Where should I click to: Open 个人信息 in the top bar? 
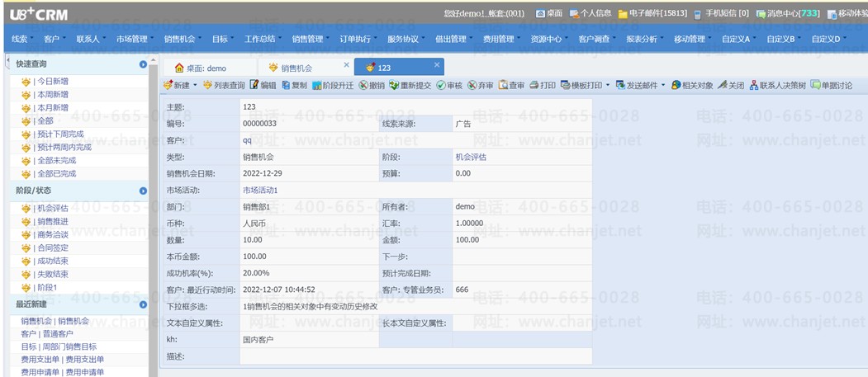coord(591,13)
